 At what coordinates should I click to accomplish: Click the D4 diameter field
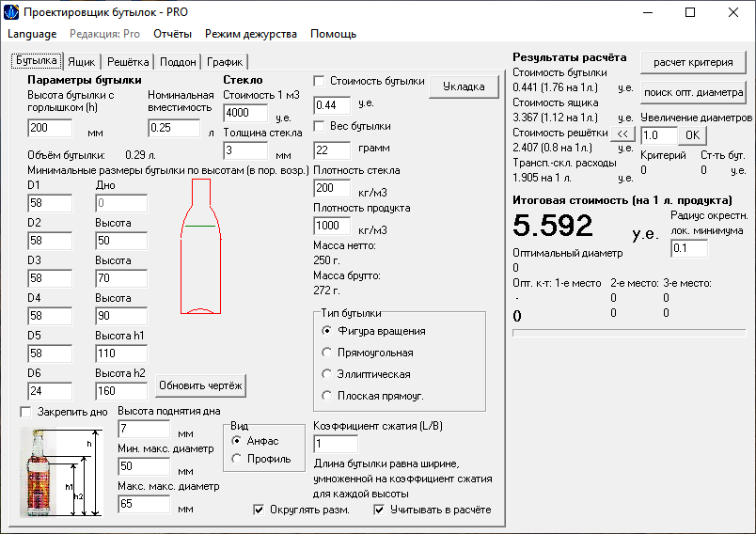(x=50, y=316)
